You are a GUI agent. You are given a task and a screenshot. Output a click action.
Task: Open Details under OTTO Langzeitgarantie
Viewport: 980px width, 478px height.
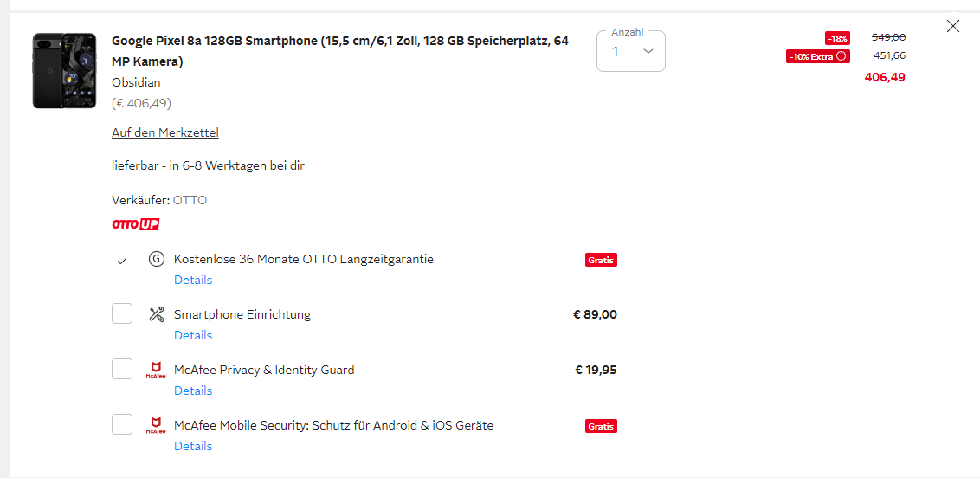tap(193, 280)
